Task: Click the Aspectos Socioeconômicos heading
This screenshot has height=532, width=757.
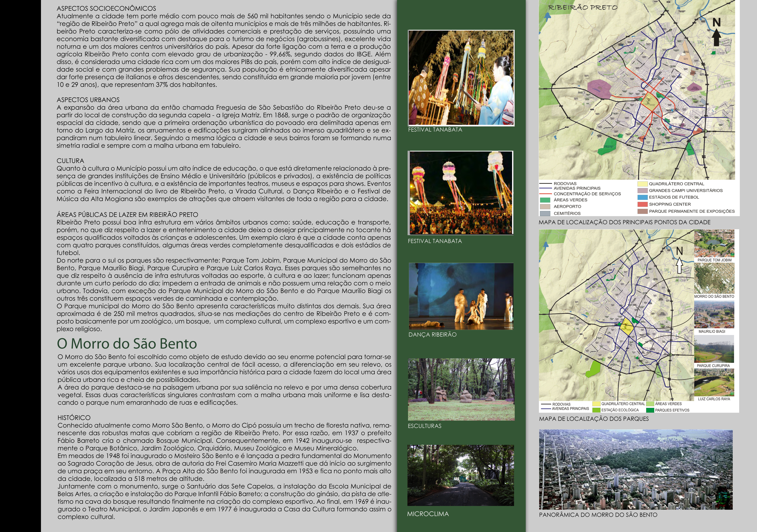Action: (106, 9)
